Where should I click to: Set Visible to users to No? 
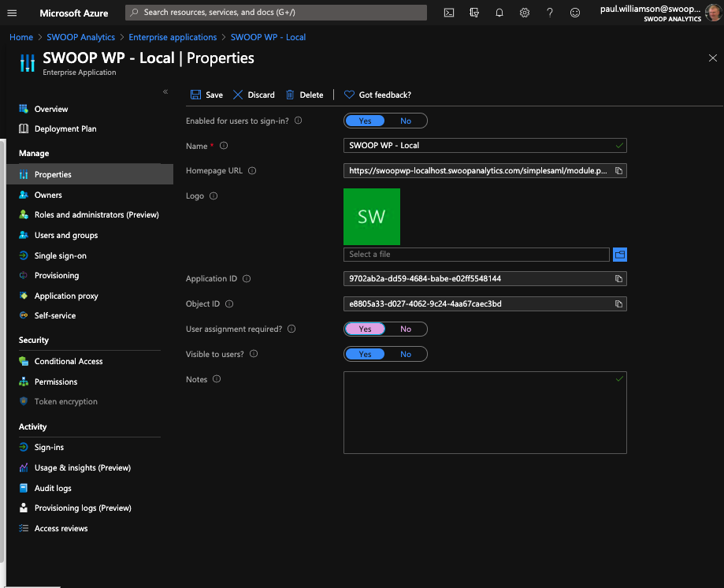click(x=406, y=354)
